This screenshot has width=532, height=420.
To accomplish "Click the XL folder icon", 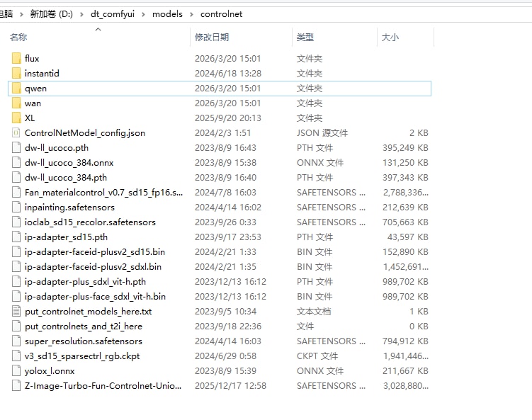I will tap(17, 118).
